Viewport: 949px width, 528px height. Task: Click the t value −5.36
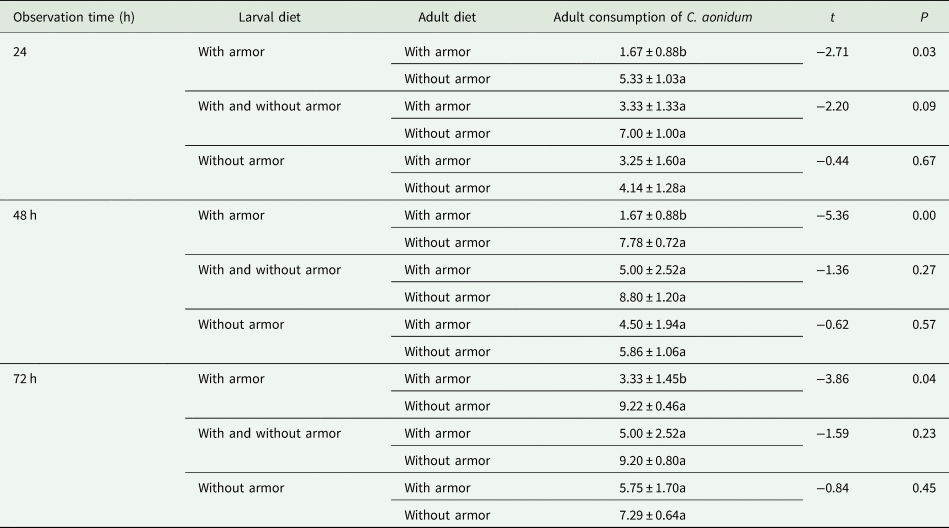[832, 215]
